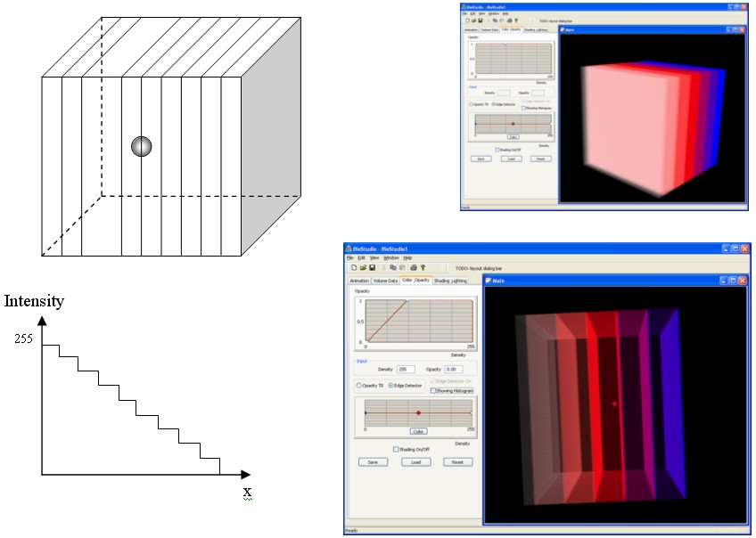
Task: Click New document icon in larger BioStudio window
Action: click(x=354, y=268)
